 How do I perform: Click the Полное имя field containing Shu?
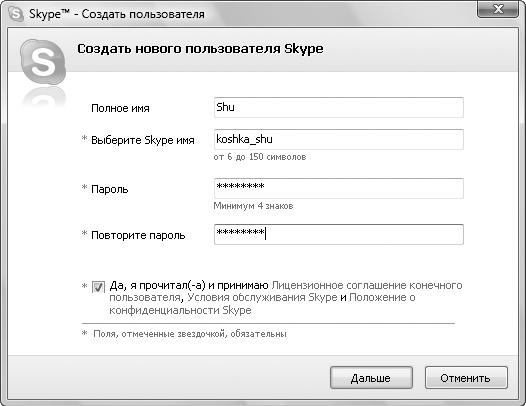(x=339, y=107)
